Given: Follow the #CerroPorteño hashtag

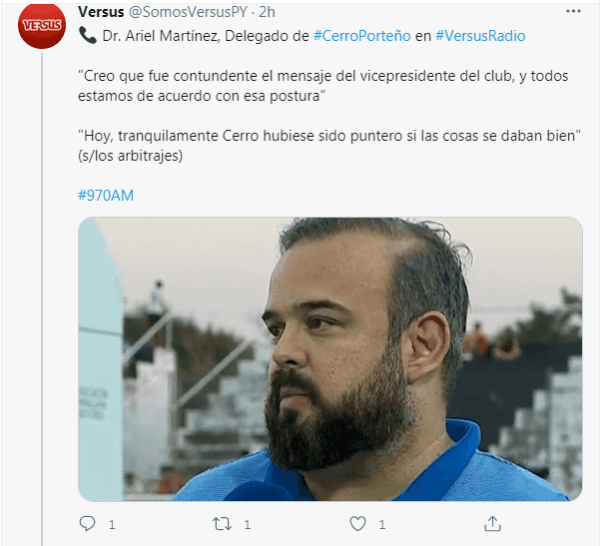Looking at the screenshot, I should (362, 36).
